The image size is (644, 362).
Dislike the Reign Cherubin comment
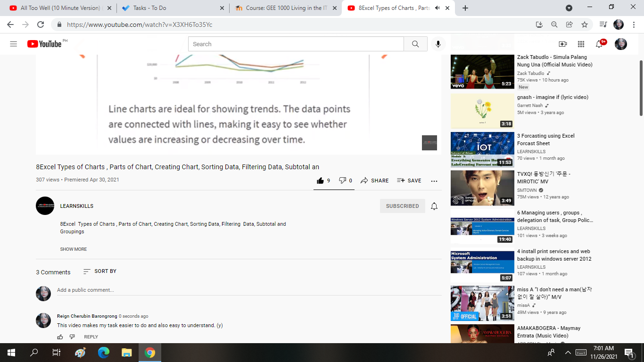(72, 337)
